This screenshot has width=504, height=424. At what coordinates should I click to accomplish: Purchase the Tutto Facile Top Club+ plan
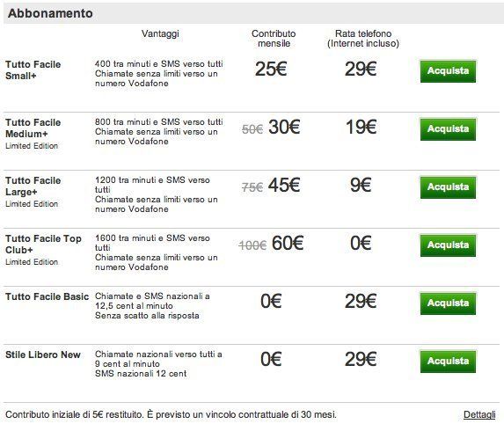pos(448,245)
